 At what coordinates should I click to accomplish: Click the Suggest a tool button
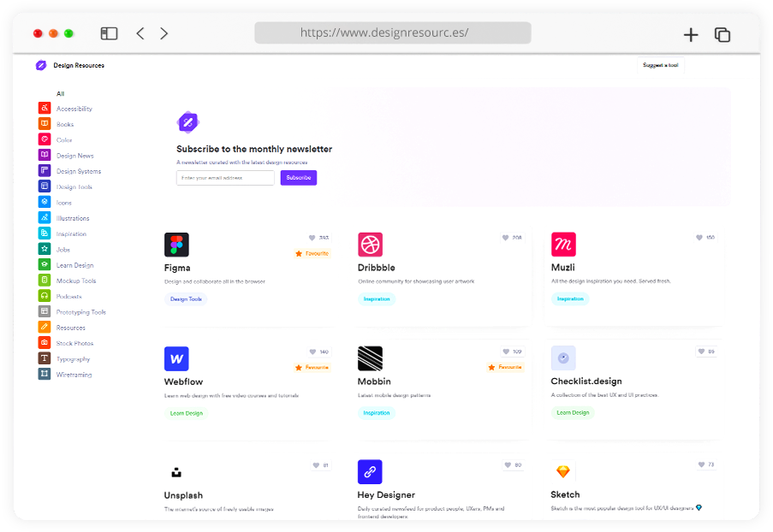[x=661, y=65]
